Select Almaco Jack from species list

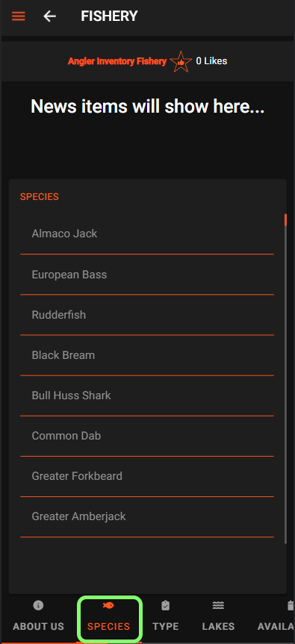[146, 234]
